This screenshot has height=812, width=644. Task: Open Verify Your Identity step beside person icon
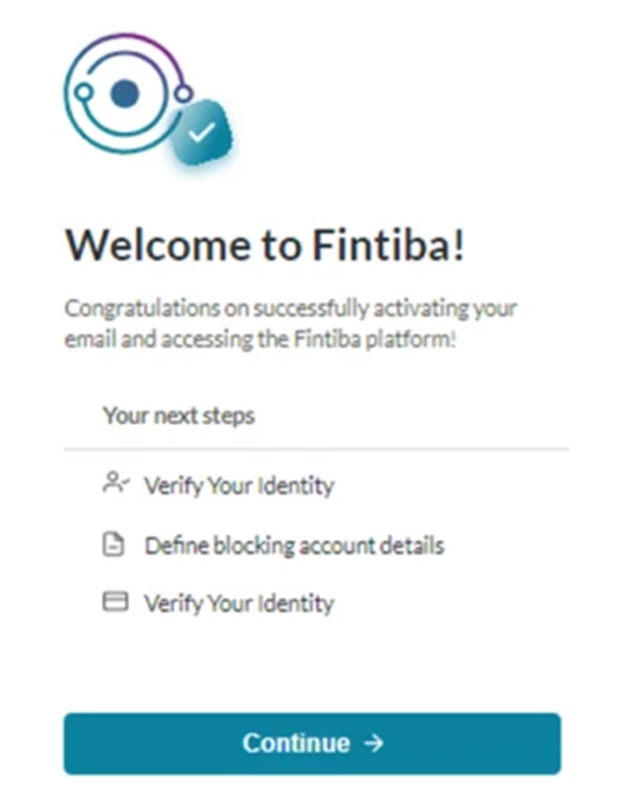(x=239, y=486)
